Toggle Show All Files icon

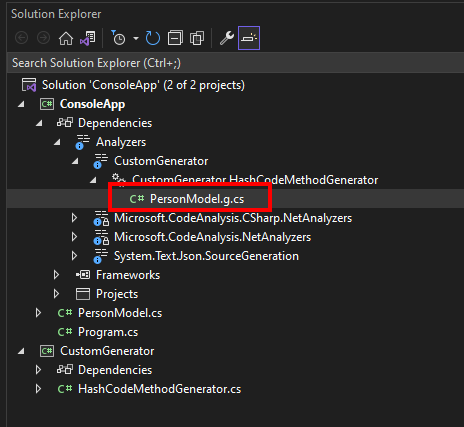pos(197,38)
